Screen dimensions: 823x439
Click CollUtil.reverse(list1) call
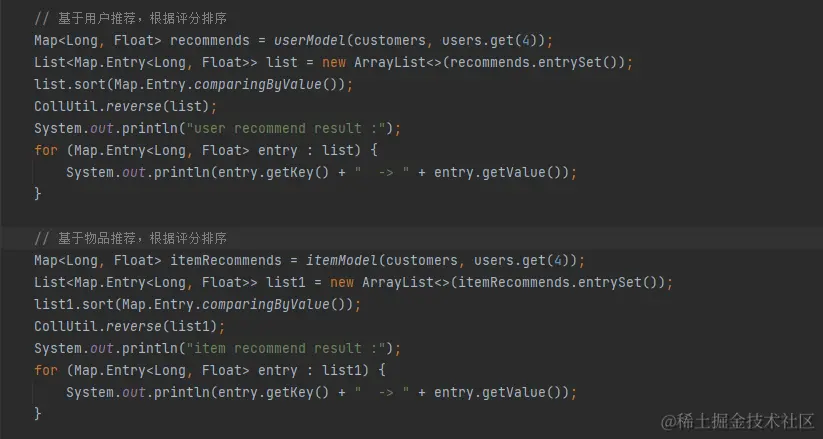click(x=126, y=327)
